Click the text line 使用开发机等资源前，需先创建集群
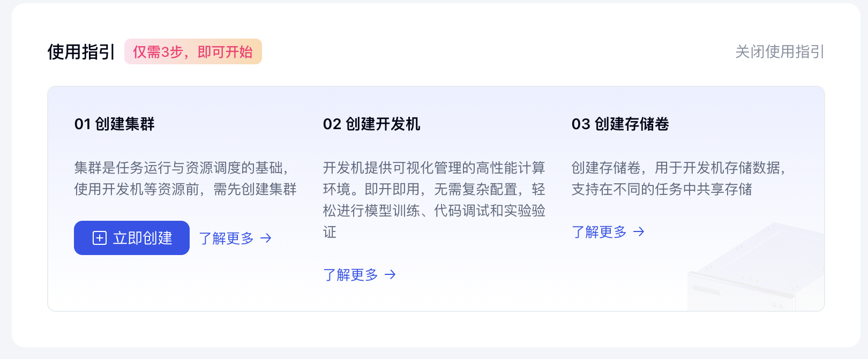This screenshot has height=359, width=868. (185, 189)
